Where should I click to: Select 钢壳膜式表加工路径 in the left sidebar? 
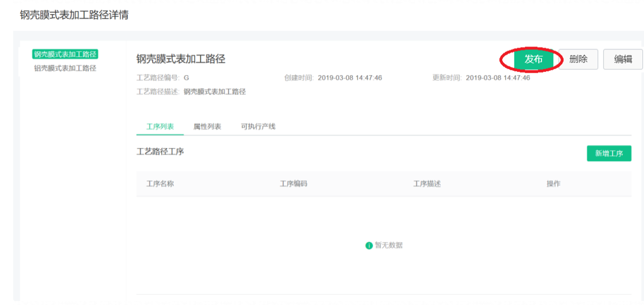(65, 54)
